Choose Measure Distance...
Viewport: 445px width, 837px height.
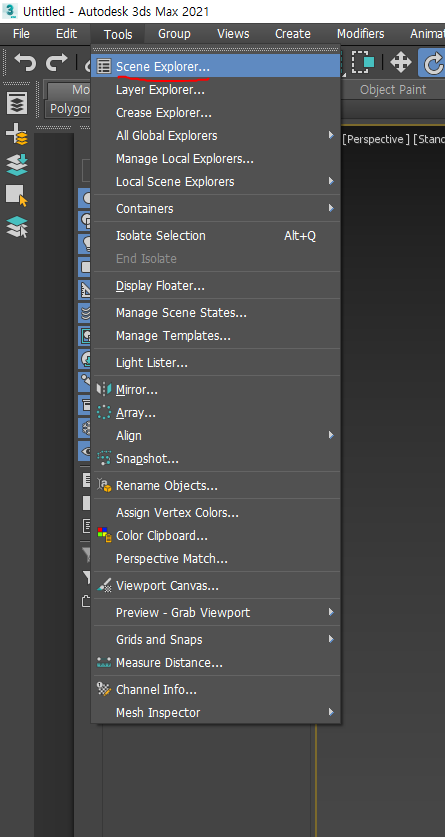(x=216, y=662)
